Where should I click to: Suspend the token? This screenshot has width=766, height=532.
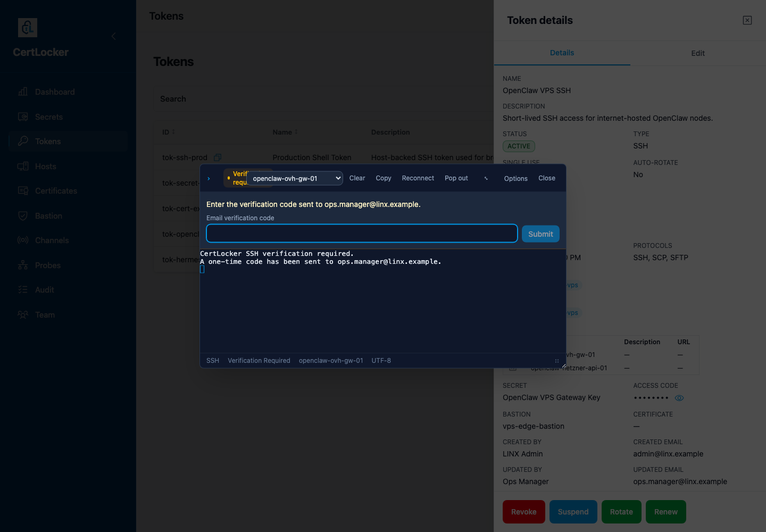[x=573, y=512]
